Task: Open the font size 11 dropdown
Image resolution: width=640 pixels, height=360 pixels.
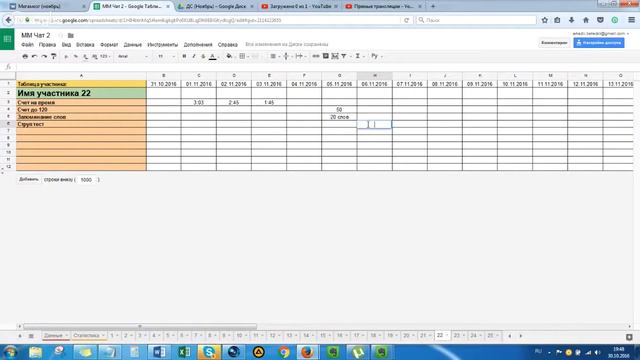Action: tap(167, 56)
